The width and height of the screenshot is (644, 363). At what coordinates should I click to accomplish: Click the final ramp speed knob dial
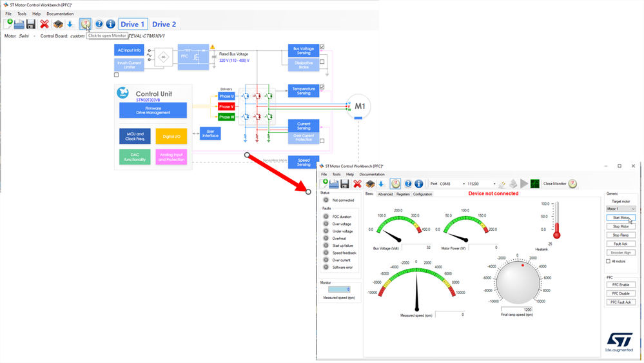point(518,282)
